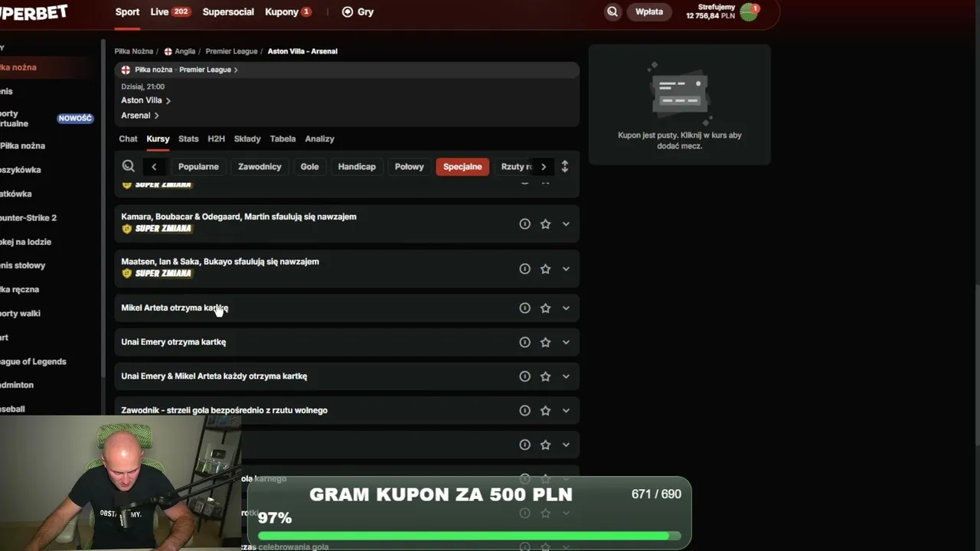Screen dimensions: 980x551
Task: View info for Unai Emery otrzyma kartkę
Action: point(524,342)
